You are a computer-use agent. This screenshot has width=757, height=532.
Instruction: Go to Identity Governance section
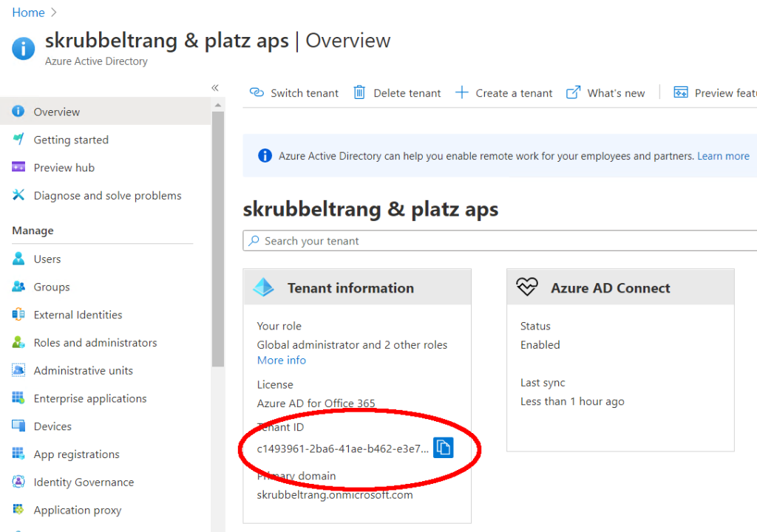(84, 482)
